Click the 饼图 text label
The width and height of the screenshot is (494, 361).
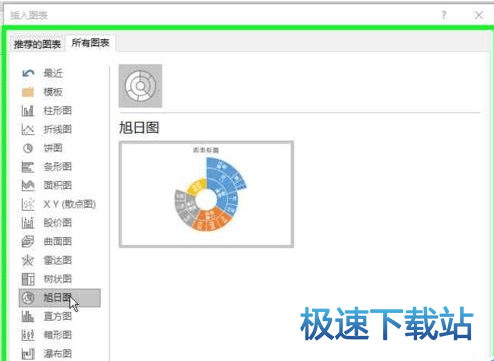click(x=53, y=148)
